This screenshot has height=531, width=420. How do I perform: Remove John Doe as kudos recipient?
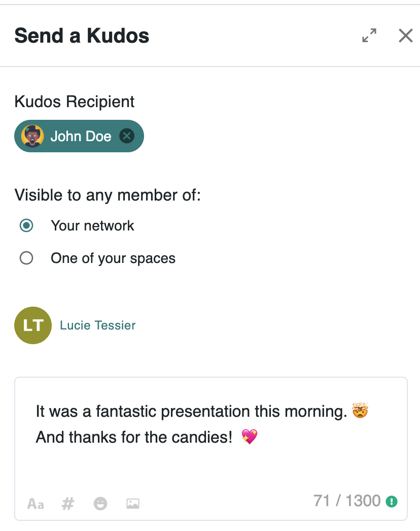pos(127,136)
